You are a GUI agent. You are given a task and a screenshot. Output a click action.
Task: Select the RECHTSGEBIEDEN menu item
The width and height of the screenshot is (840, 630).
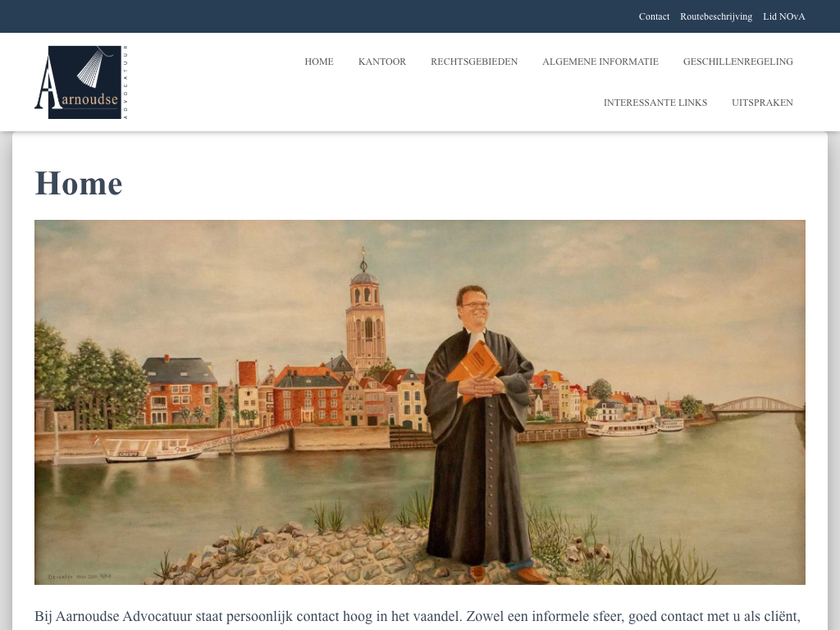tap(474, 62)
